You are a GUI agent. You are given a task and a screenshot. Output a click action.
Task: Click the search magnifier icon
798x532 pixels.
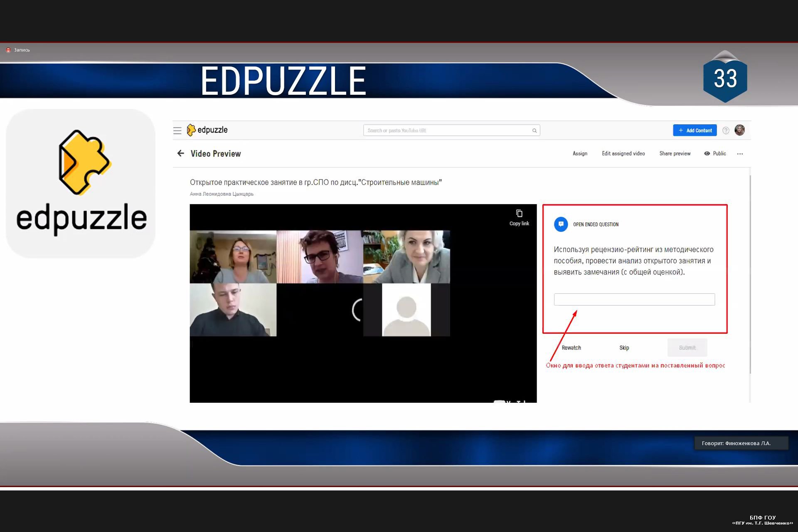[534, 131]
